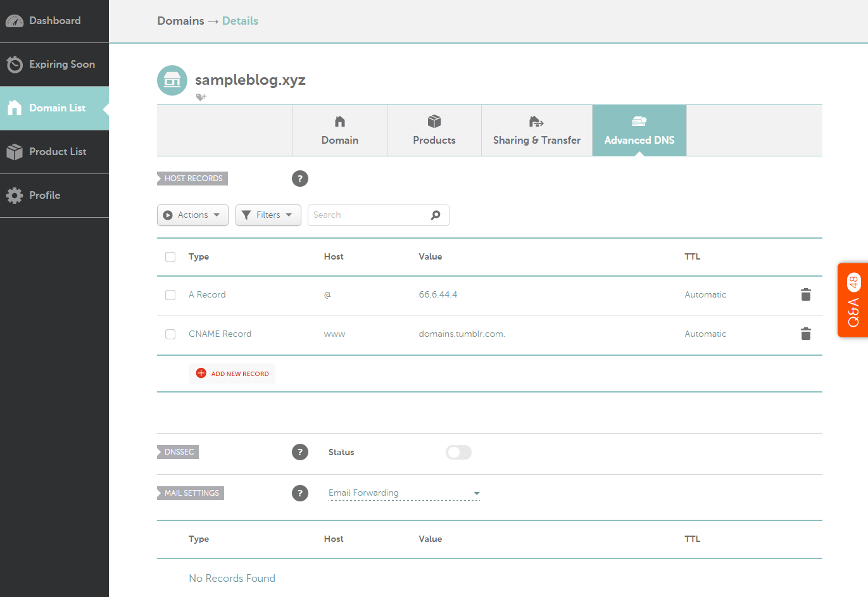
Task: Click the search magnifier icon
Action: (x=436, y=215)
